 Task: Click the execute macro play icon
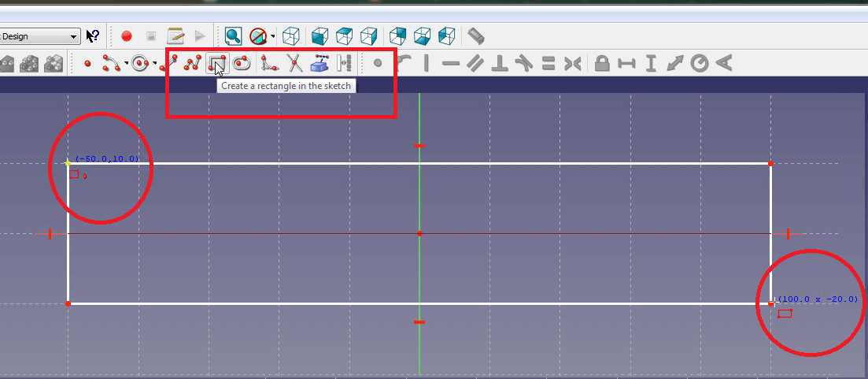tap(200, 36)
